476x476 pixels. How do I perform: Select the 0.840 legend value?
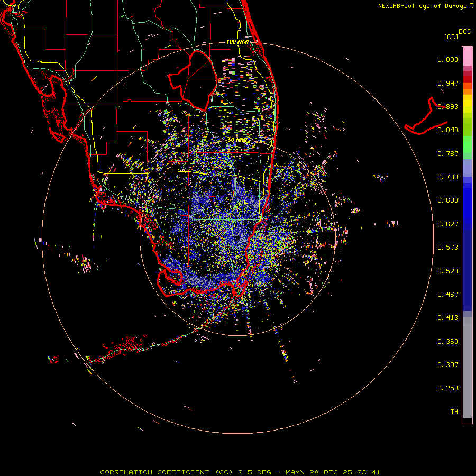coord(448,130)
